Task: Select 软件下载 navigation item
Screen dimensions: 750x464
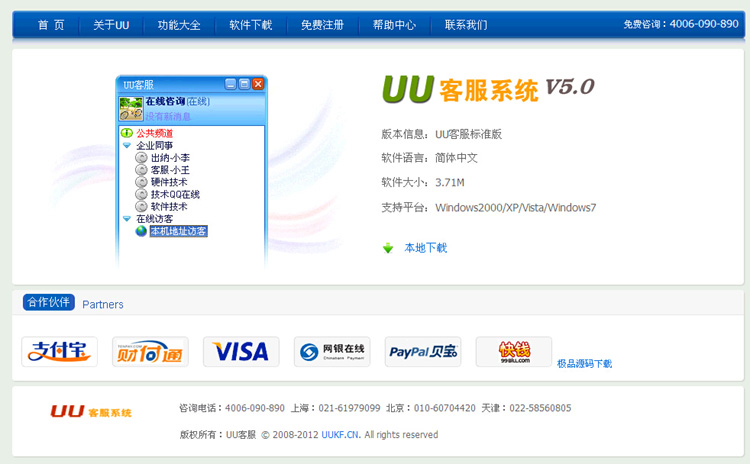Action: coord(251,25)
